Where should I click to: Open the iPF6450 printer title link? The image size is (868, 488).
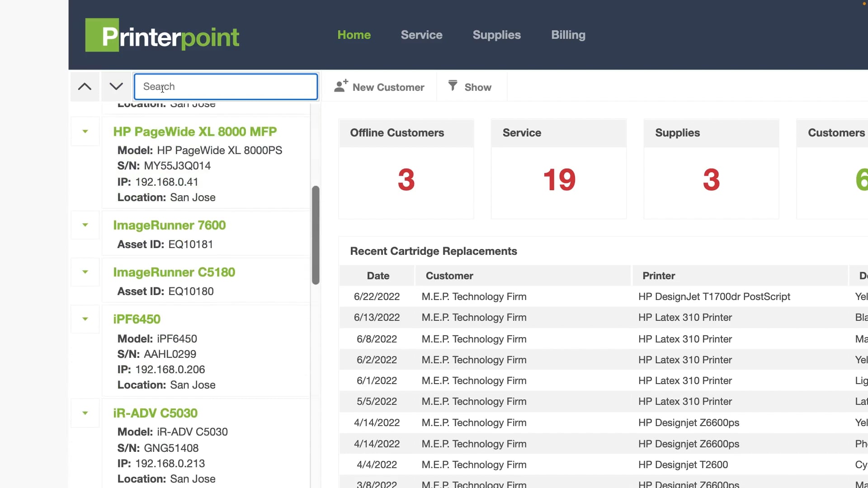(137, 319)
